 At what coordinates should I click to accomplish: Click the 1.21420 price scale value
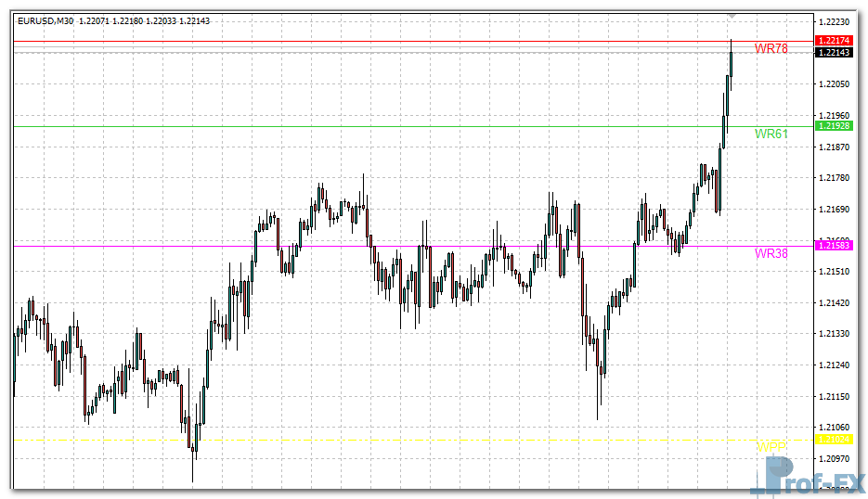click(834, 302)
